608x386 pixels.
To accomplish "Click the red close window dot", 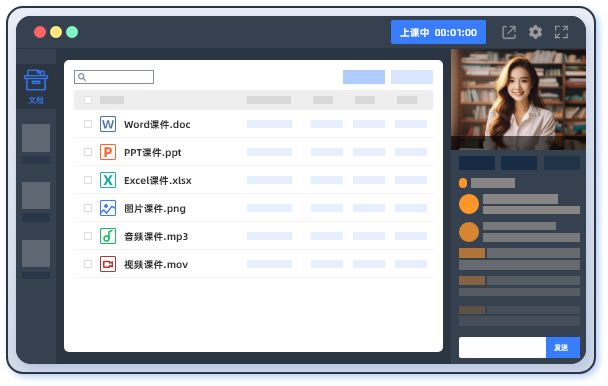I will [40, 32].
